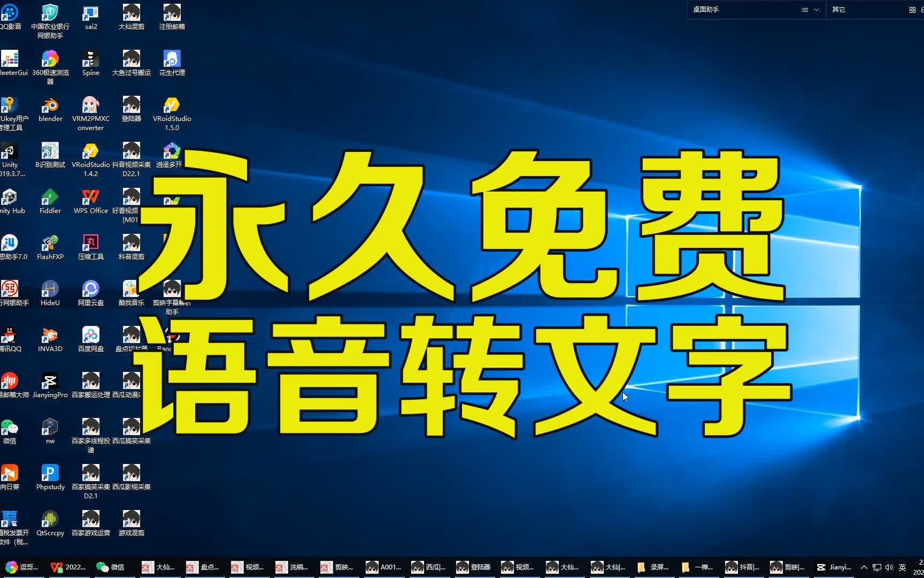Launch JianyingPro desktop shortcut
The width and height of the screenshot is (924, 578).
pyautogui.click(x=50, y=386)
